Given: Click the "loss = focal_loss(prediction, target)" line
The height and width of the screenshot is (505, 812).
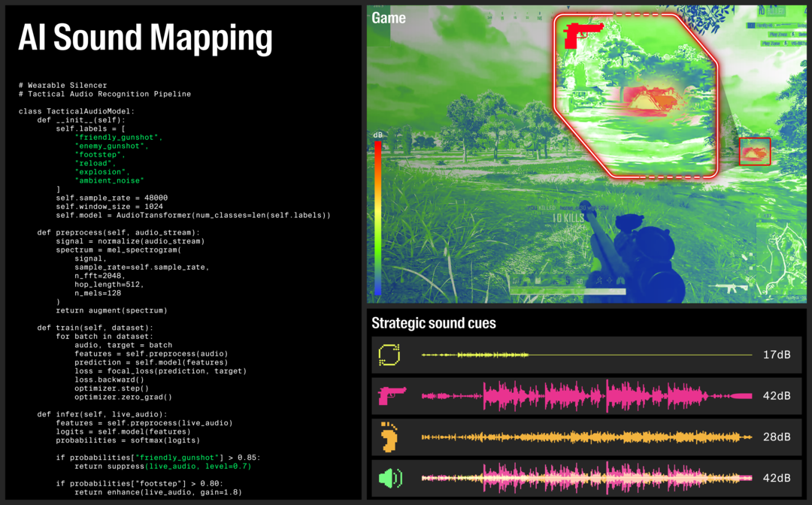Looking at the screenshot, I should pos(161,371).
